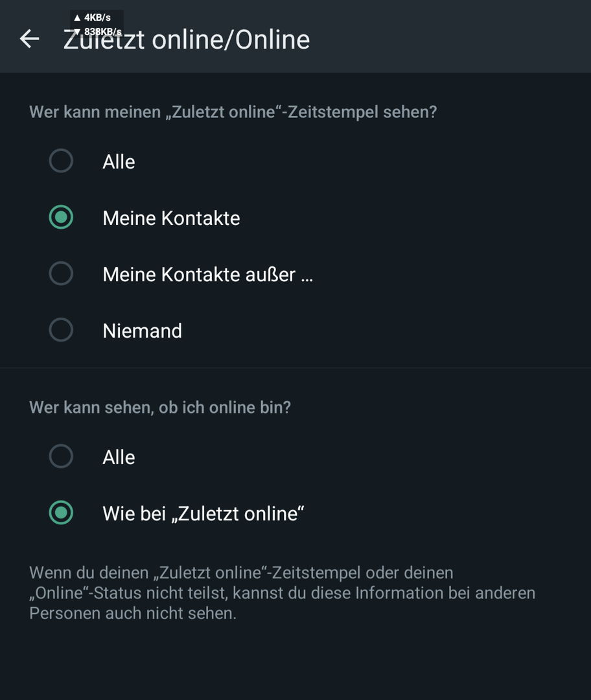Viewport: 591px width, 700px height.
Task: Tap the "Alle" label text for Zeitstempel
Action: (119, 161)
